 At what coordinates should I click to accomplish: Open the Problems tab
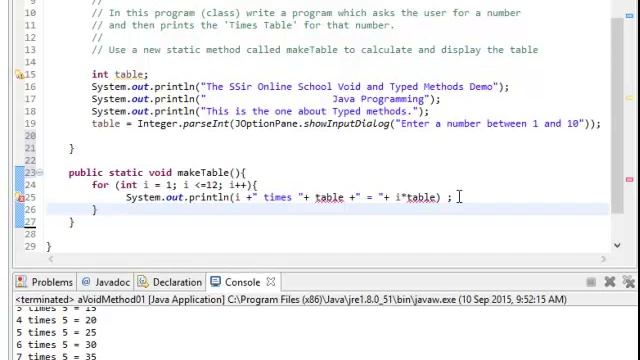(44, 282)
